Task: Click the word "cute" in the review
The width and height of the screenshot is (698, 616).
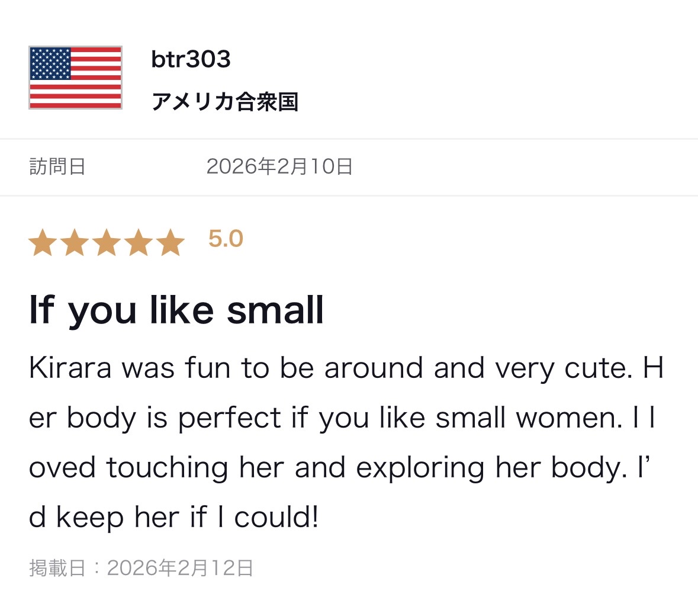Action: point(594,368)
